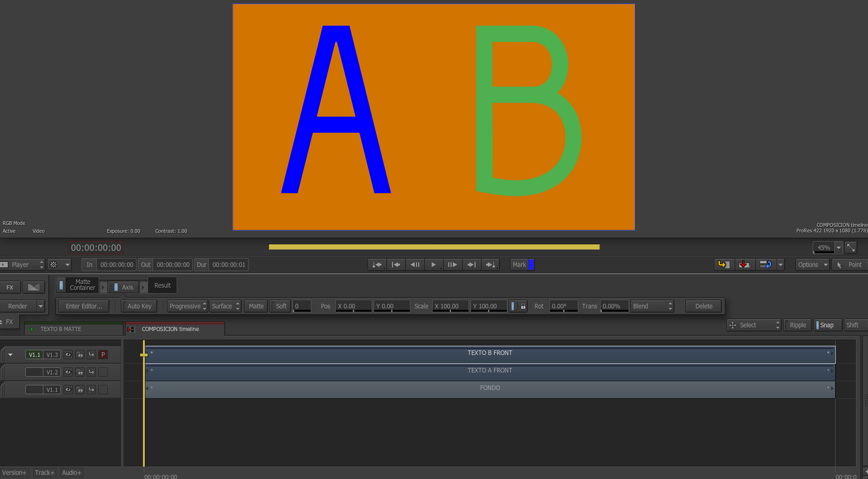Viewport: 868px width, 479px height.
Task: Open the edit mode dropdown arrow
Action: 780,265
